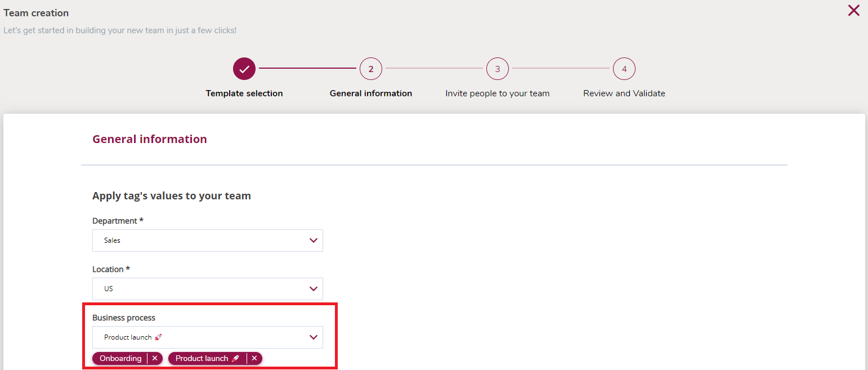Expand the Department dropdown chevron
The width and height of the screenshot is (868, 370).
pyautogui.click(x=314, y=240)
